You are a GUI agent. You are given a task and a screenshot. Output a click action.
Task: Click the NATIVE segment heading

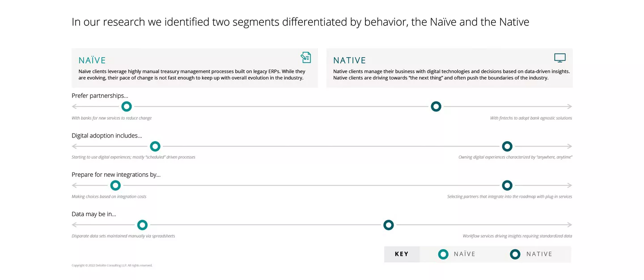[349, 60]
